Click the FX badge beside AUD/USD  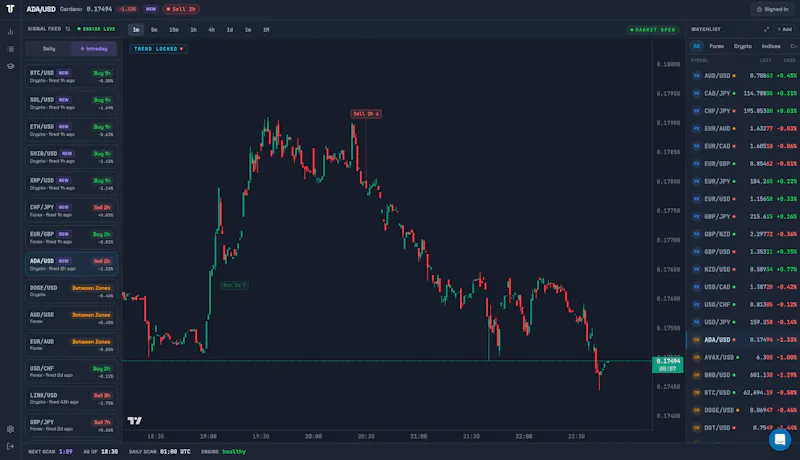click(x=696, y=75)
